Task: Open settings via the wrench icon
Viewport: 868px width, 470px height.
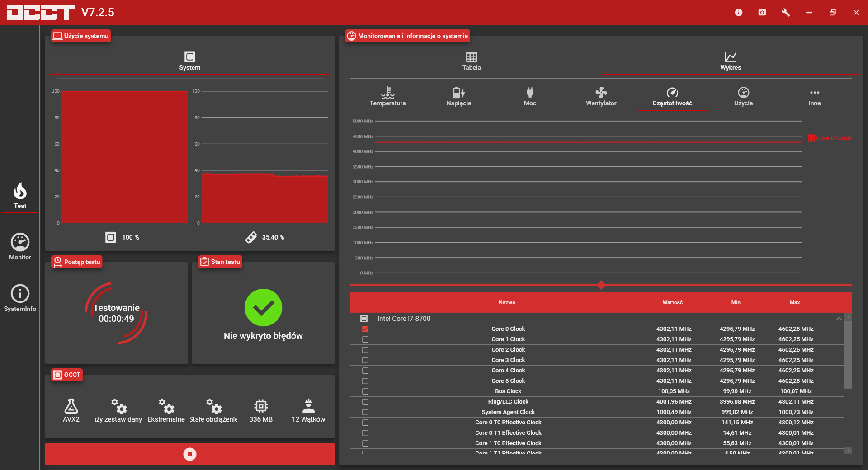Action: click(786, 12)
